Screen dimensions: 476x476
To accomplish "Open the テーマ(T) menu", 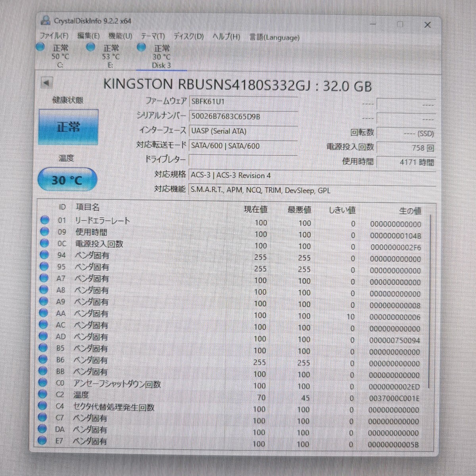I will click(153, 36).
